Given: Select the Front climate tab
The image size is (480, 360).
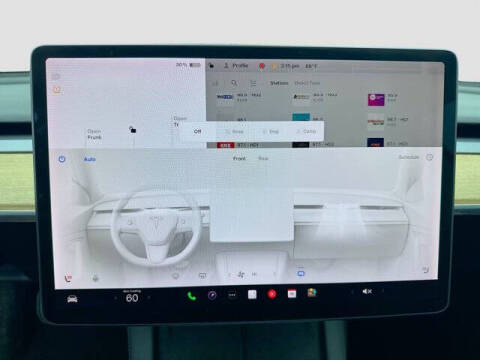Looking at the screenshot, I should [239, 158].
